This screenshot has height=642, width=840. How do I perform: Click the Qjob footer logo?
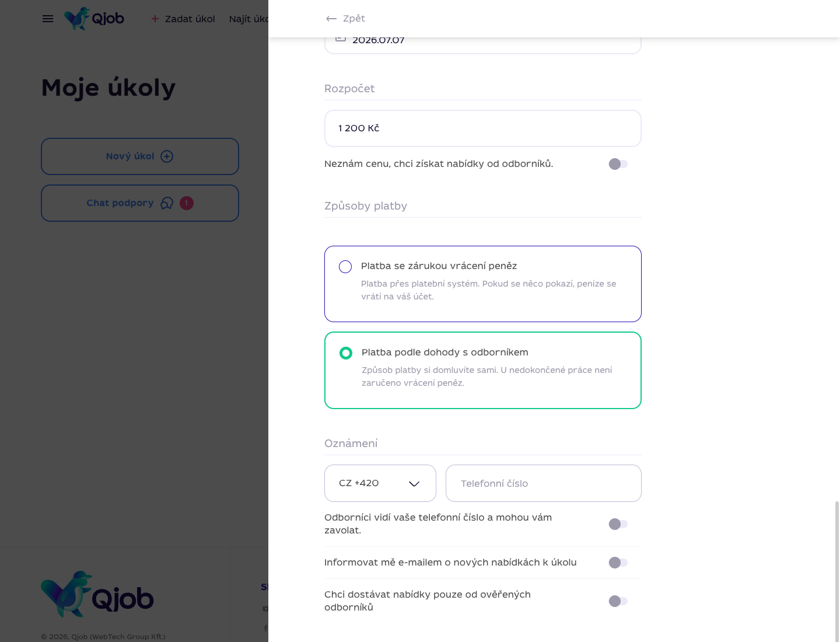tap(97, 594)
